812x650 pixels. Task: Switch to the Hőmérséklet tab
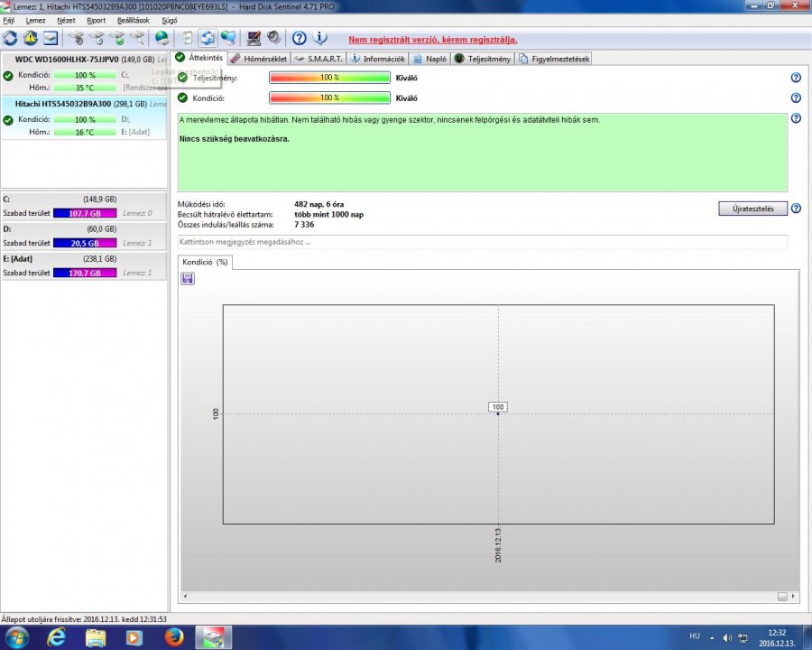pyautogui.click(x=259, y=59)
